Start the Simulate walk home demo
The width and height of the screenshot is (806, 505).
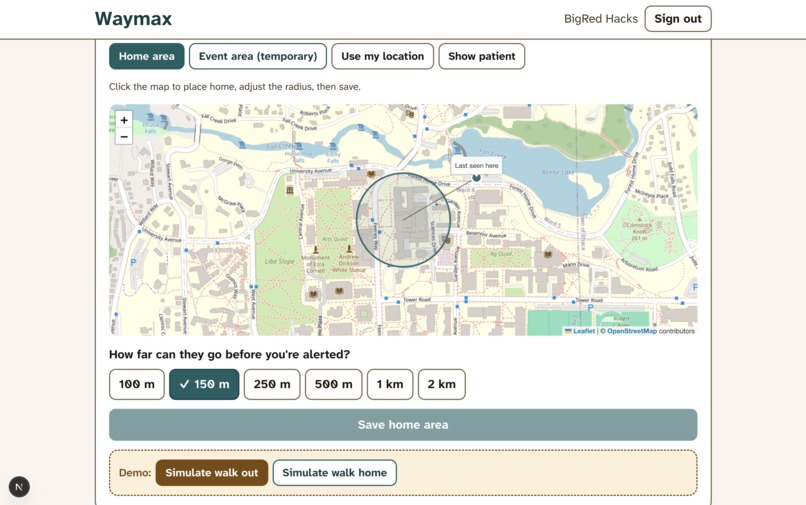335,473
